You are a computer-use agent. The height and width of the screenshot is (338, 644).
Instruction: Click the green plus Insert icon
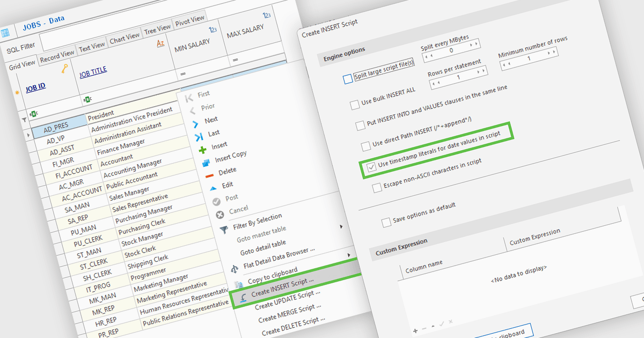coord(202,150)
